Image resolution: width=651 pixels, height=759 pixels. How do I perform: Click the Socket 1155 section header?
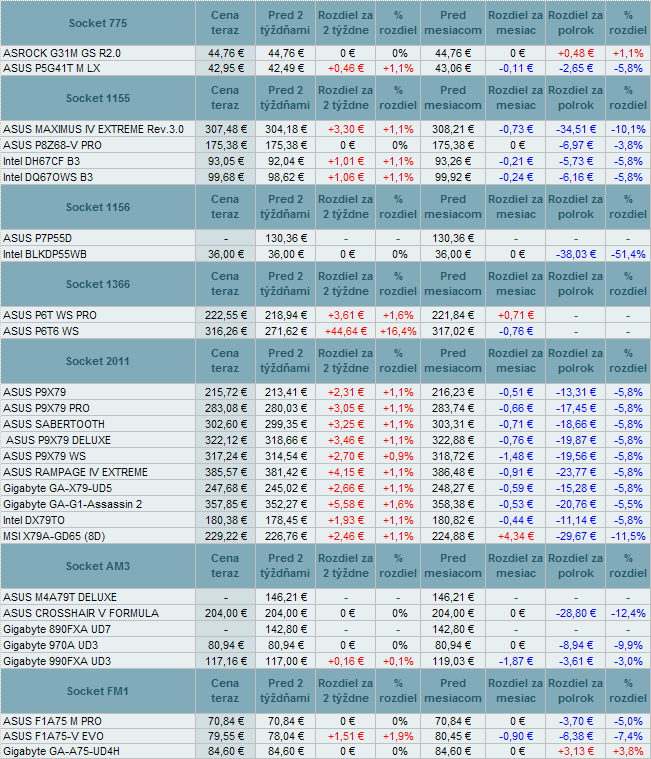tap(98, 98)
